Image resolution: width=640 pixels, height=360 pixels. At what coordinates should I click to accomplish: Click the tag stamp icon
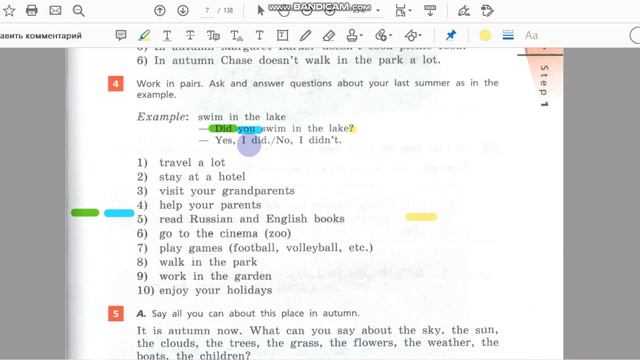click(487, 10)
